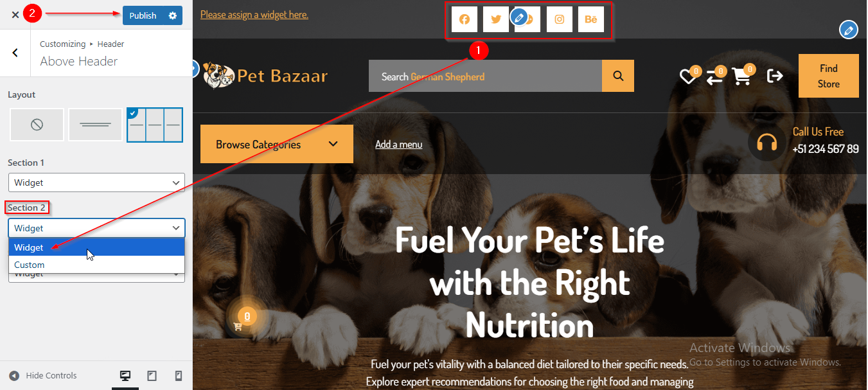Open the Section 1 Widget dropdown
The image size is (868, 390).
(x=96, y=182)
